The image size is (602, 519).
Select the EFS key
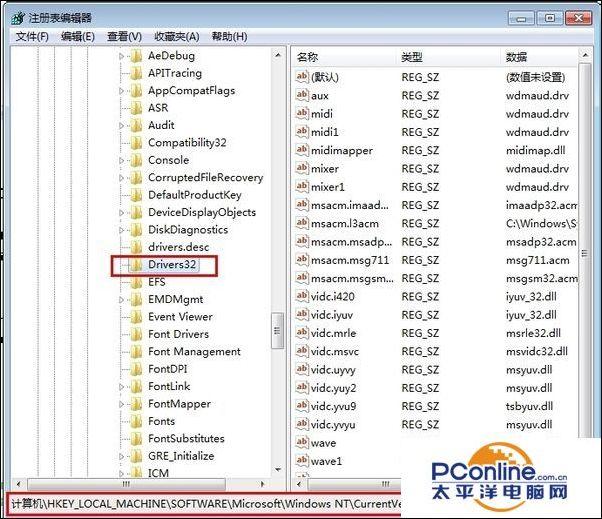(x=157, y=282)
